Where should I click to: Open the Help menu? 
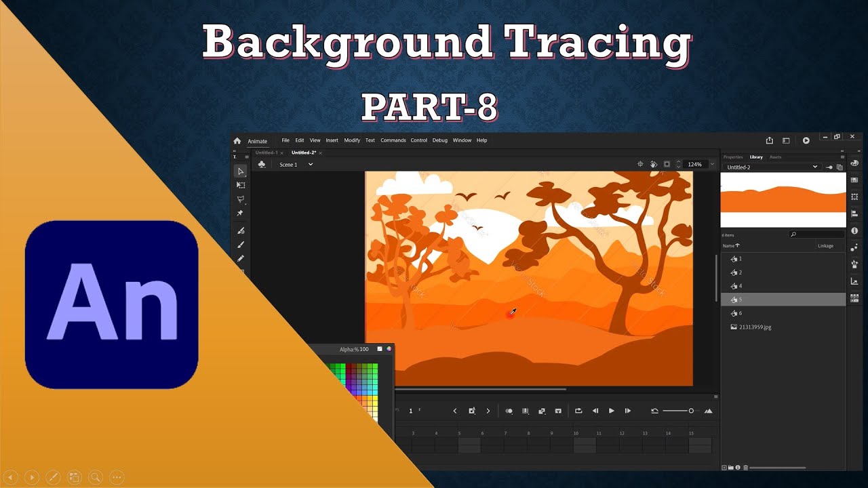[481, 140]
